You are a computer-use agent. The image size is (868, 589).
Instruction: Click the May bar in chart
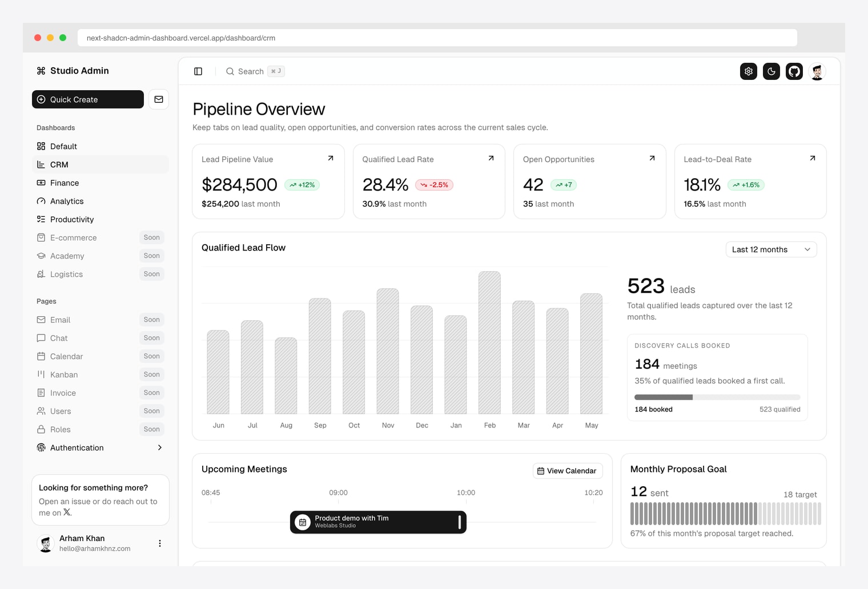591,353
